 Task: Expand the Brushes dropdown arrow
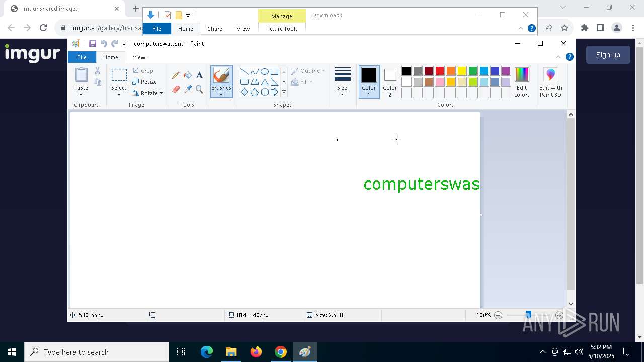click(x=221, y=95)
